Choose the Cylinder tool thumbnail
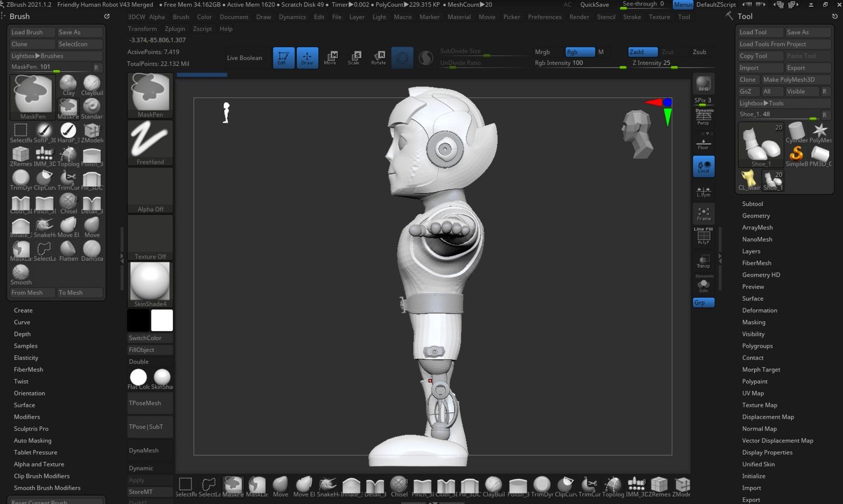The image size is (843, 504). click(797, 132)
